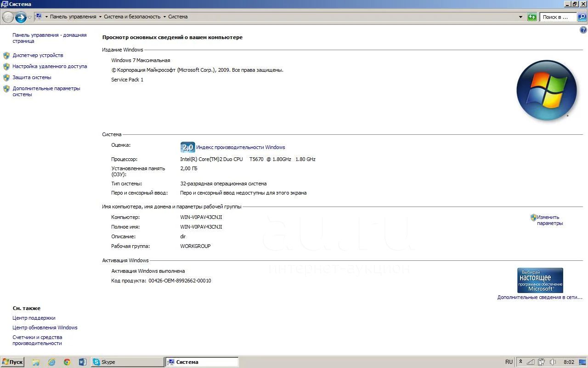Open Индекс производительности Windows
Image resolution: width=588 pixels, height=368 pixels.
click(x=241, y=147)
